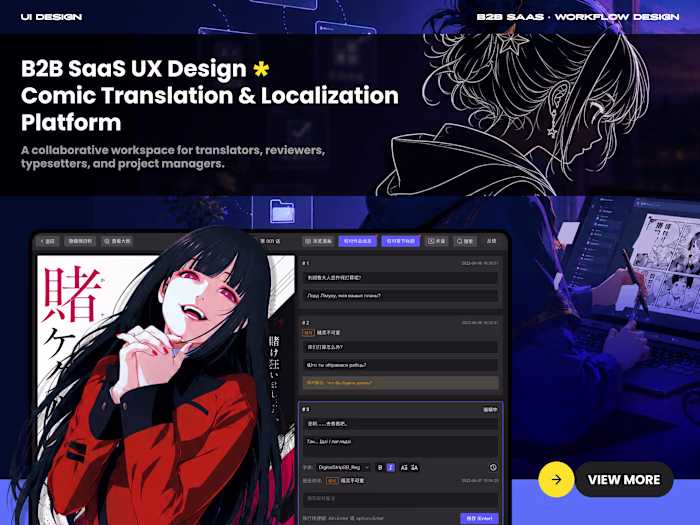Screen dimensions: 700x525
Task: Click the increase font size icon
Action: pos(404,467)
